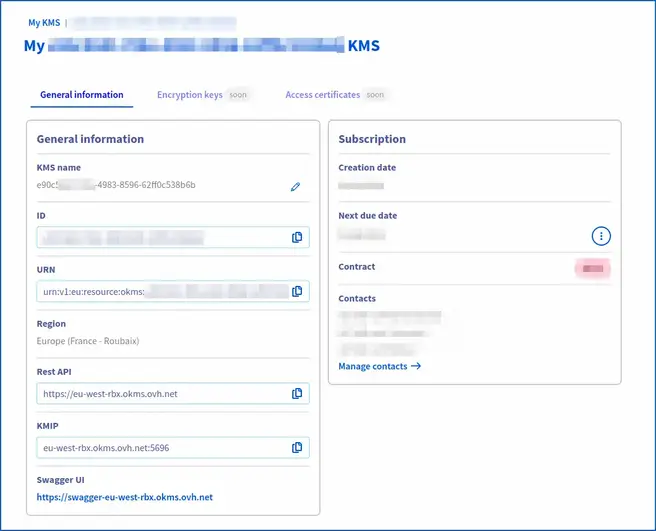Click the red Contract status badge
The height and width of the screenshot is (531, 656).
click(x=593, y=268)
